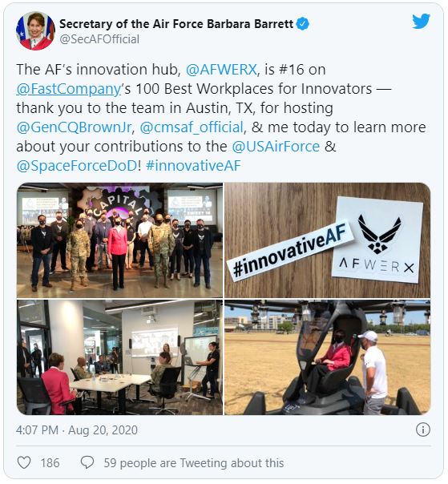View the aircraft cockpit photo
Viewport: 448px width, 484px height.
[327, 357]
